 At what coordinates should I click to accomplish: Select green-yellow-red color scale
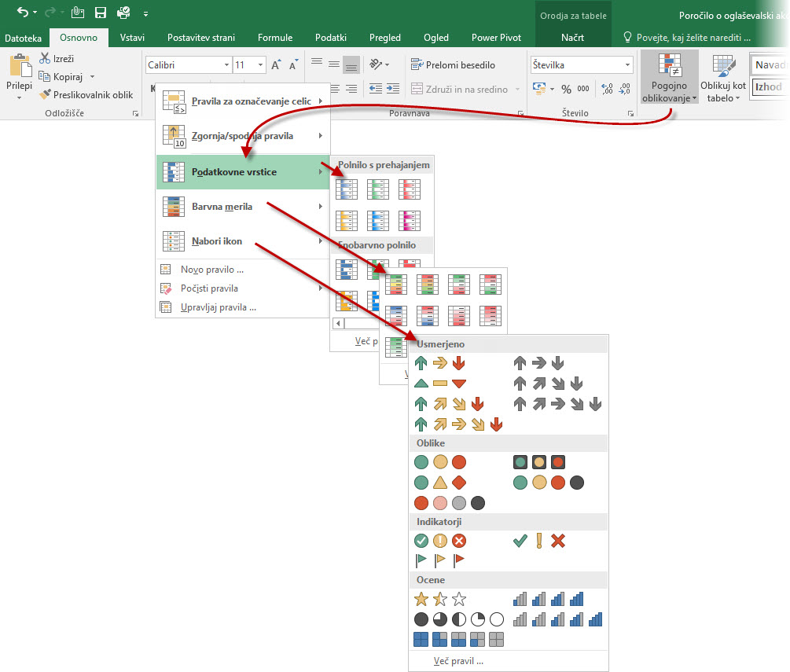396,284
